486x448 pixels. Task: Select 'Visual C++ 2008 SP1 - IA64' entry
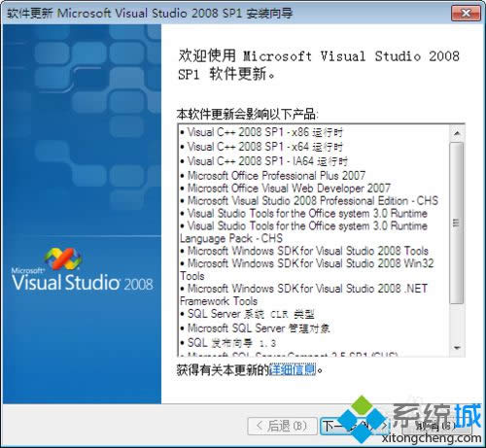[x=264, y=161]
